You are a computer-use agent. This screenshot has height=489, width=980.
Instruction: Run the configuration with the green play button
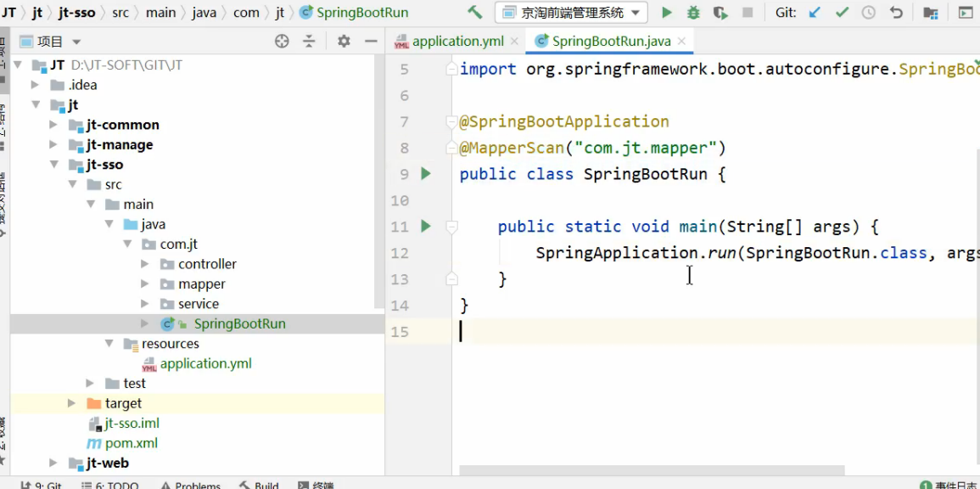coord(667,12)
